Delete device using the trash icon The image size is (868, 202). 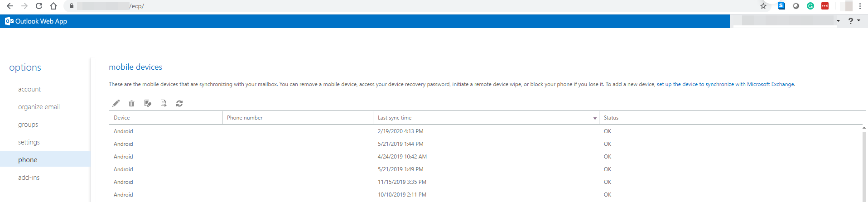pos(131,103)
